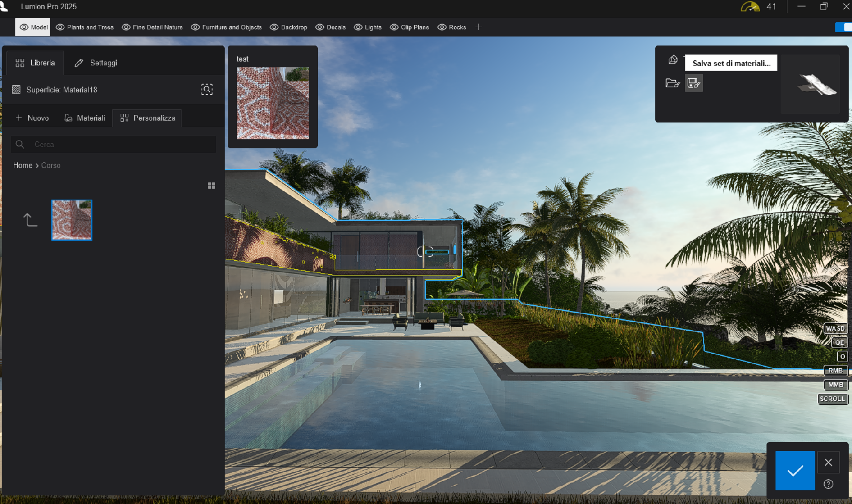Click the surface hatch icon beside Superficie
Image resolution: width=852 pixels, height=504 pixels.
[16, 90]
